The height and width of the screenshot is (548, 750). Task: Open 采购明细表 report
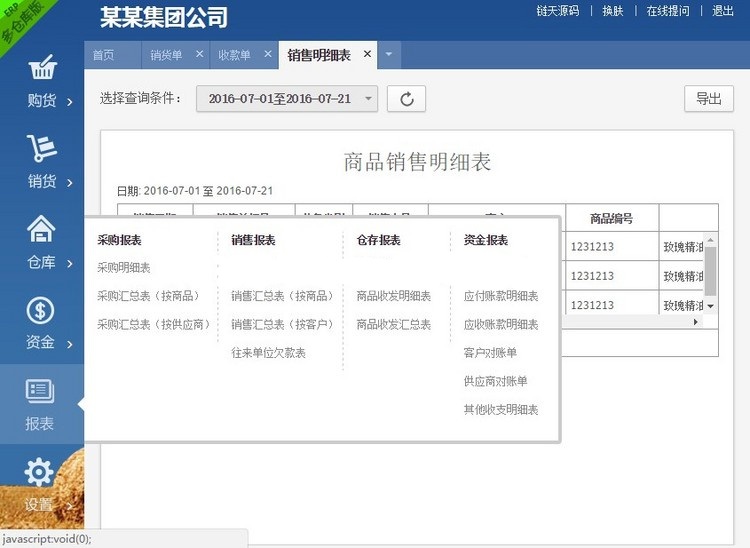pos(124,268)
